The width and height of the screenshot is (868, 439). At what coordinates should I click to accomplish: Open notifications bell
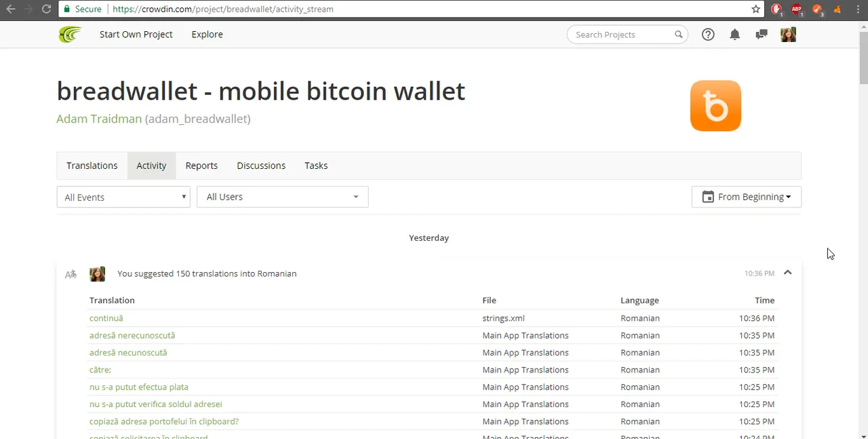[x=734, y=35]
